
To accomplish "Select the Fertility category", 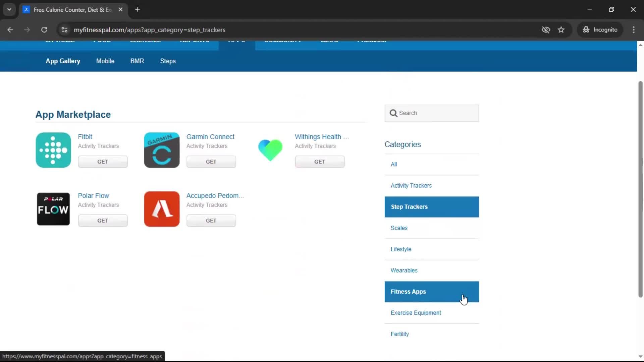I will click(x=432, y=334).
